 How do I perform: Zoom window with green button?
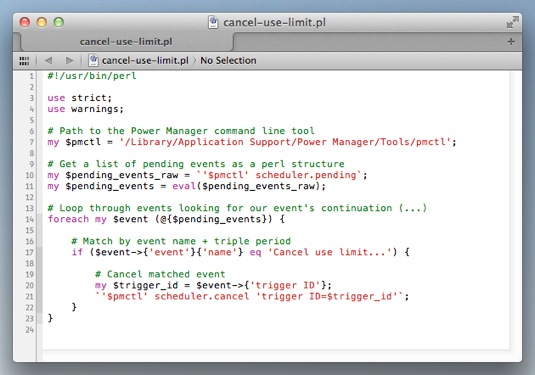(x=59, y=22)
